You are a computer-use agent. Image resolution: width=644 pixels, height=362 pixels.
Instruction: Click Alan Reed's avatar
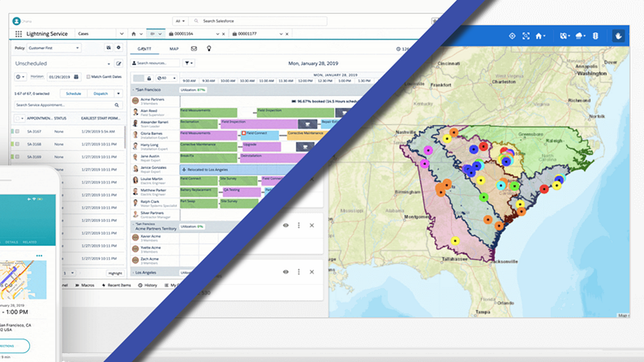pyautogui.click(x=135, y=112)
